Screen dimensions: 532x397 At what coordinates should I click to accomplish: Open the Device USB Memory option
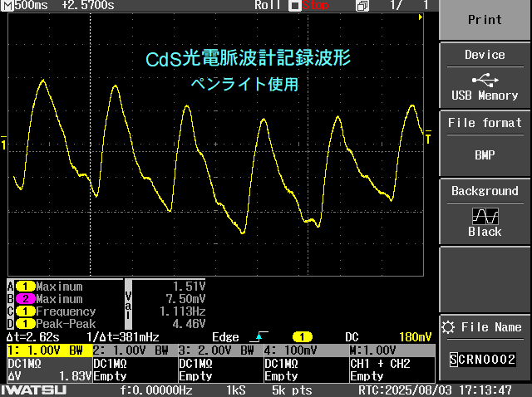(485, 76)
